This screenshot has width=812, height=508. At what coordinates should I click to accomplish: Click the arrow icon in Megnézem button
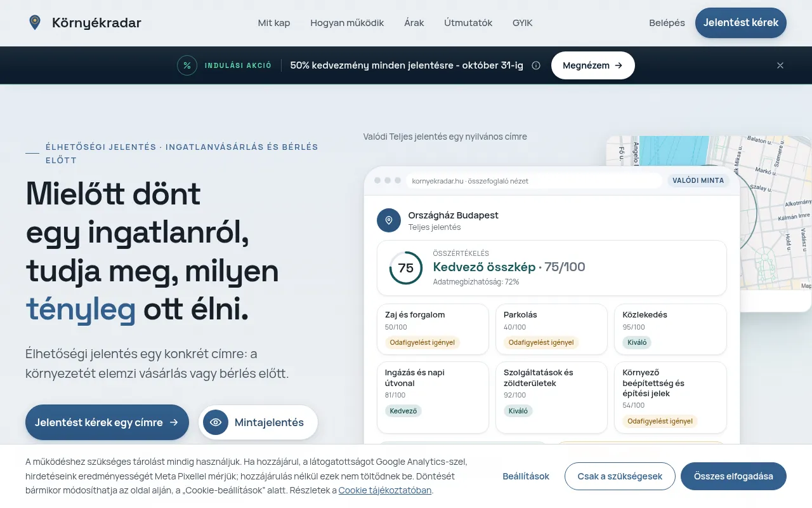coord(619,65)
